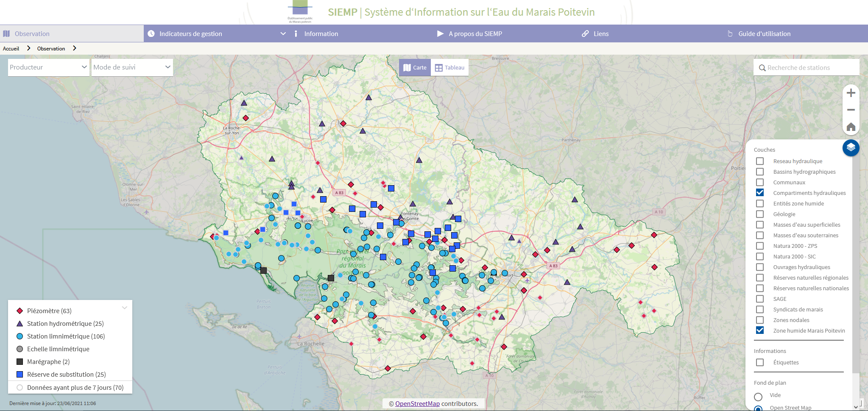This screenshot has height=411, width=868.
Task: Check the Ouvrages hydrauliques layer
Action: click(x=760, y=267)
